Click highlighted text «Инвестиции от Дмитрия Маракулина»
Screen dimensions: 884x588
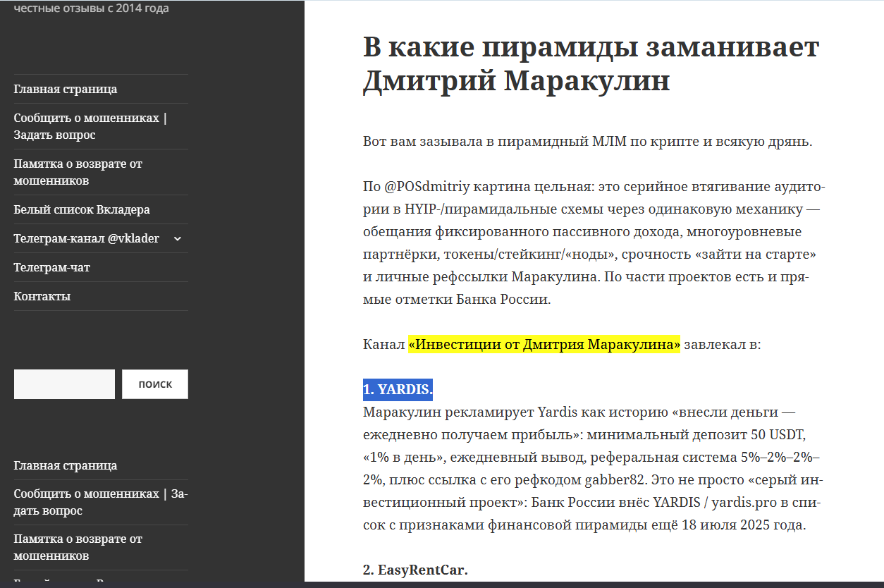tap(544, 345)
